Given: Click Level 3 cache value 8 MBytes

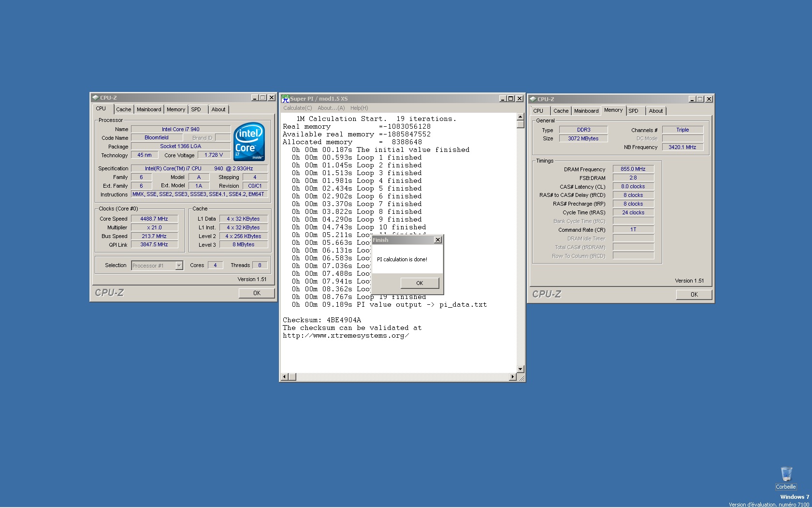Looking at the screenshot, I should (243, 245).
